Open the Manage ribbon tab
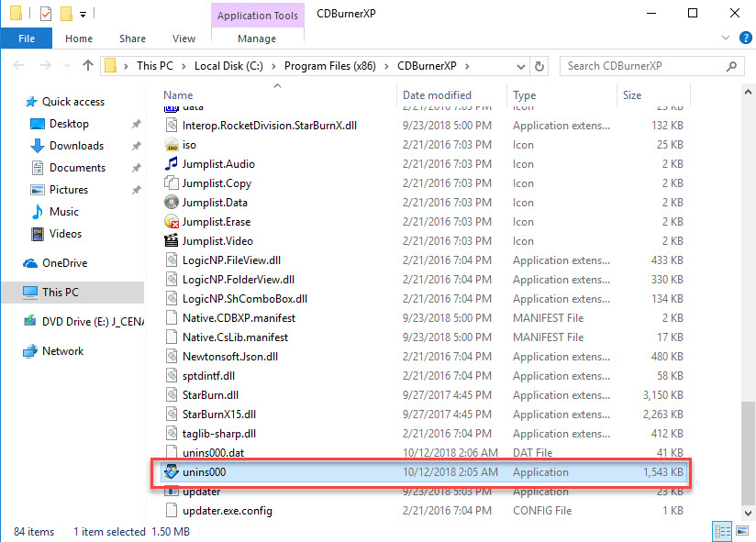This screenshot has height=542, width=756. point(257,39)
